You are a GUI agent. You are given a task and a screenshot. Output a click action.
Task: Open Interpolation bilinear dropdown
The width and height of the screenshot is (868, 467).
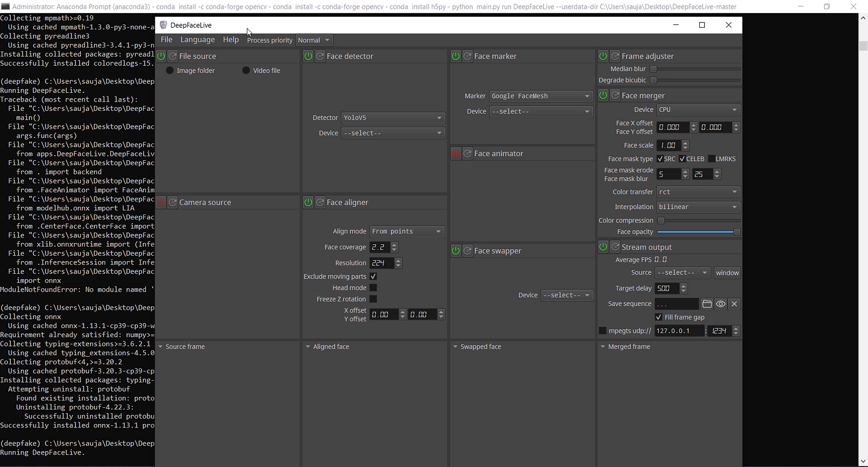(x=698, y=207)
